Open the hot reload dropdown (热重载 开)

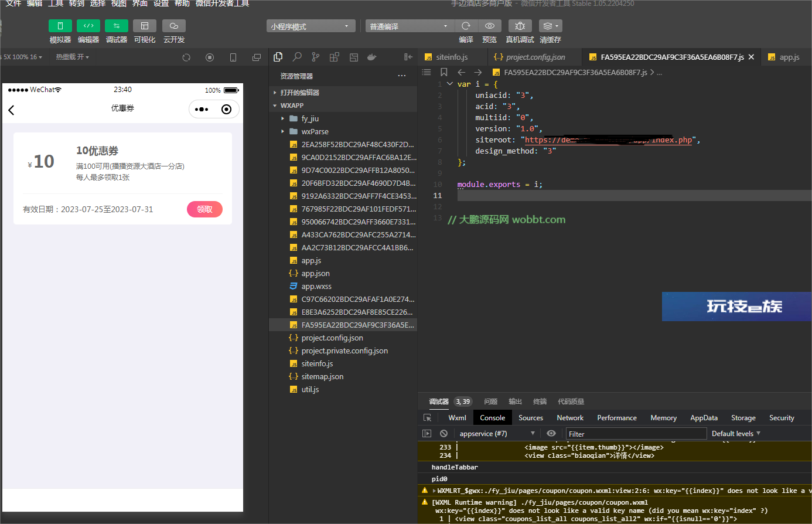pyautogui.click(x=72, y=57)
